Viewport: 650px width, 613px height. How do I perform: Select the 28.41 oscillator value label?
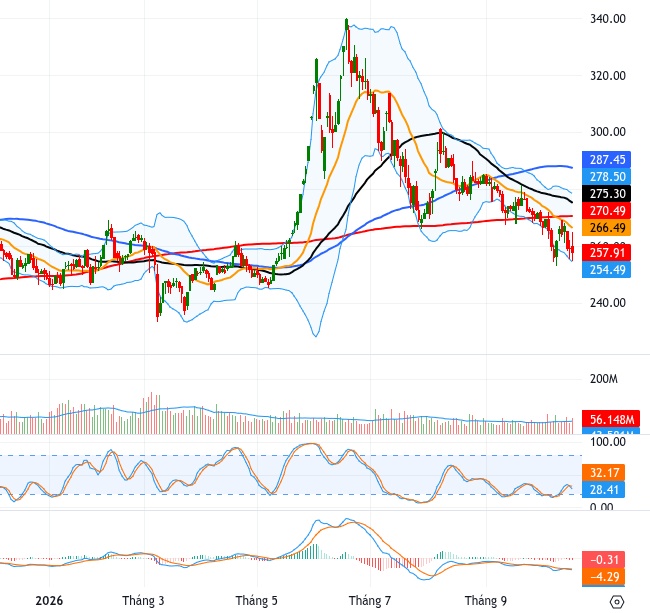(603, 489)
